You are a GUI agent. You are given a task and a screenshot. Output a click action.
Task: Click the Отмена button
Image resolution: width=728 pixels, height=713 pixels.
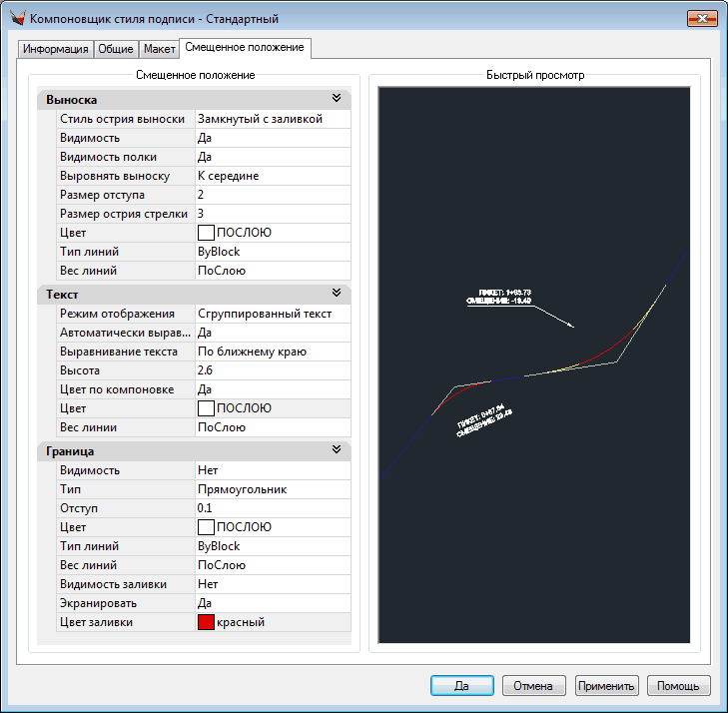[533, 686]
